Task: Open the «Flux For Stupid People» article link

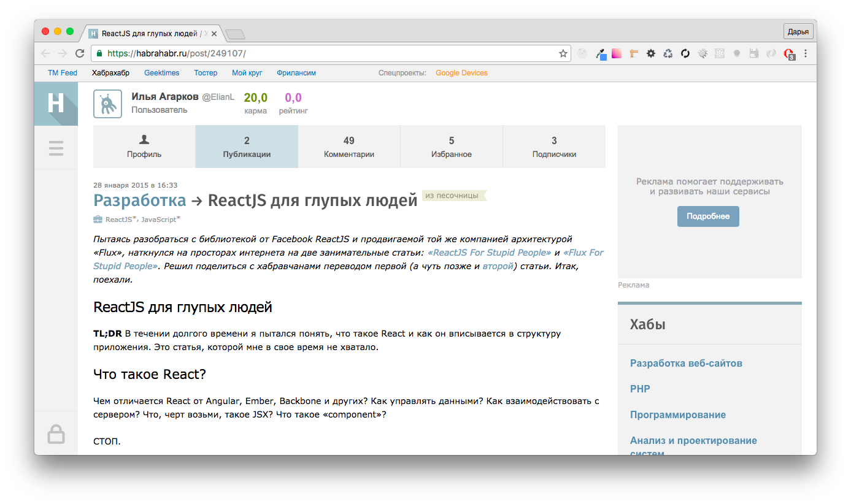Action: point(348,259)
